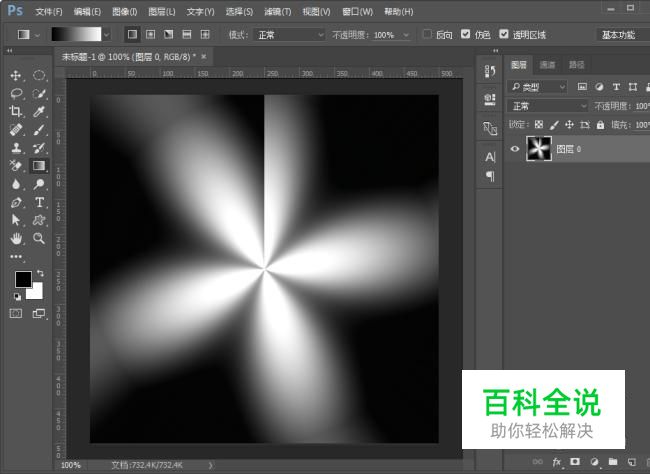Switch to the 路径 tab
Viewport: 650px width, 474px height.
coord(577,65)
